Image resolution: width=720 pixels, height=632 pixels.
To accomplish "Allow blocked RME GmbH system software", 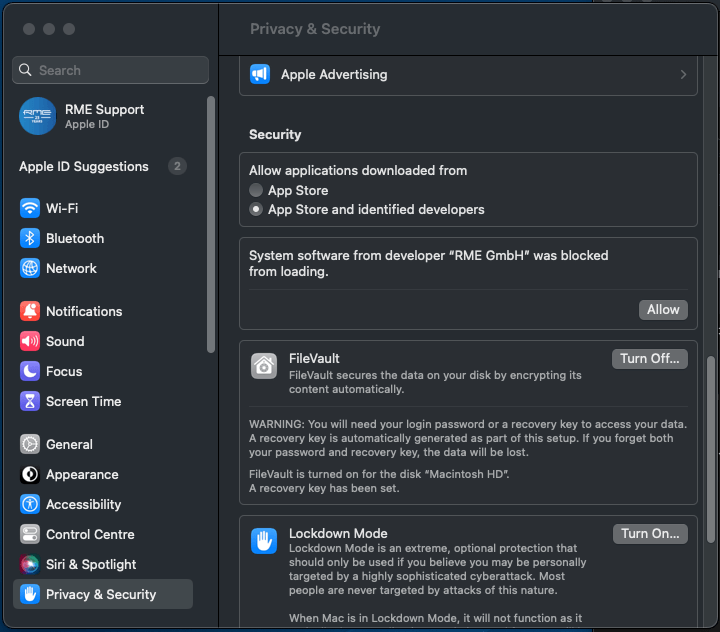I will click(662, 309).
